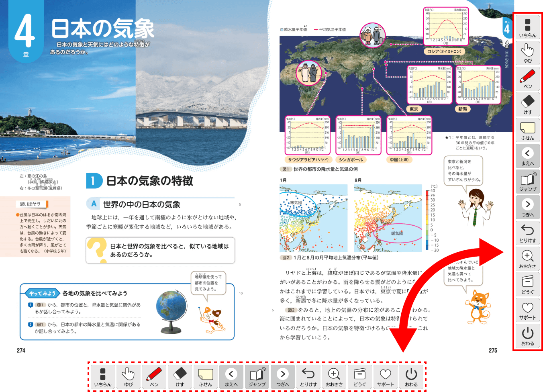Image resolution: width=543 pixels, height=392 pixels.
Task: Add a ふせん sticky note
Action: click(527, 129)
